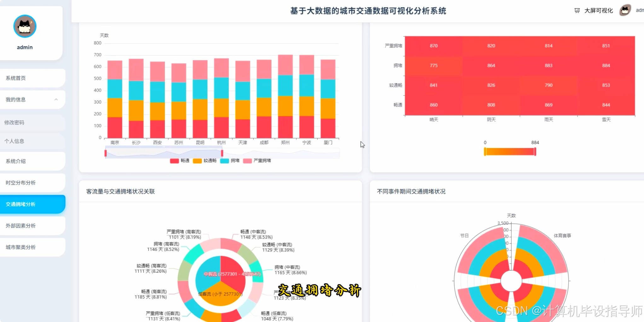Click the right data zoom handle
This screenshot has height=322, width=644.
(222, 153)
